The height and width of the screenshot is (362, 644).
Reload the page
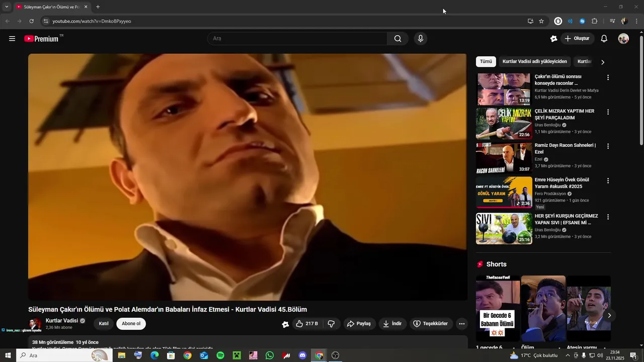[31, 21]
